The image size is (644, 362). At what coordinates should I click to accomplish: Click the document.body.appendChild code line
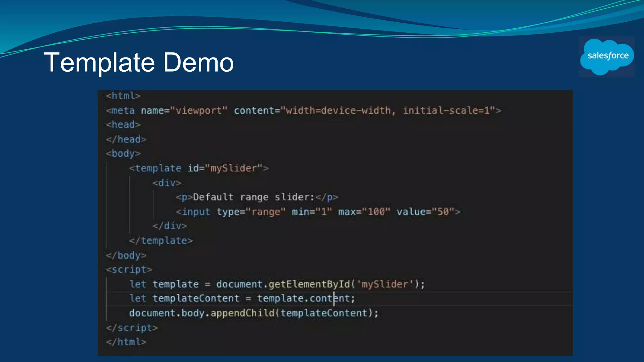point(254,313)
